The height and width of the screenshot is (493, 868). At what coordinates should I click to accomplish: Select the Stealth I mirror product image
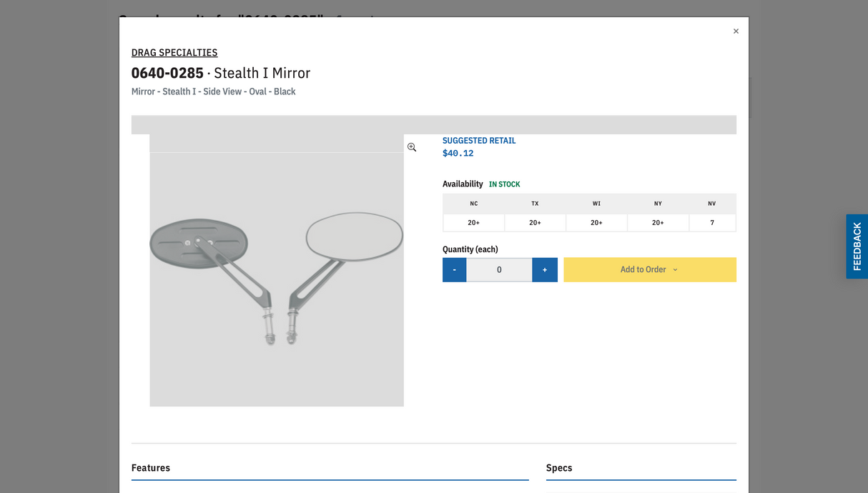click(x=277, y=270)
